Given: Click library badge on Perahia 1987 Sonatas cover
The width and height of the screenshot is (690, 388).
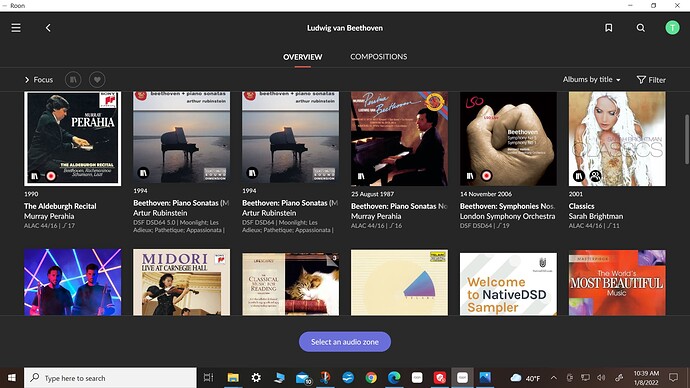Looking at the screenshot, I should pos(361,176).
